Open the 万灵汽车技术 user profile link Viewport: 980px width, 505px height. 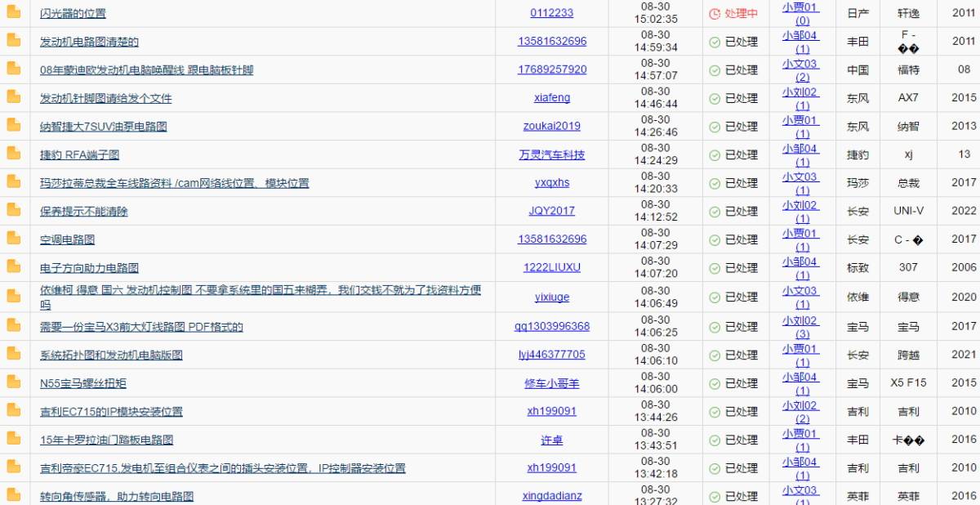550,154
